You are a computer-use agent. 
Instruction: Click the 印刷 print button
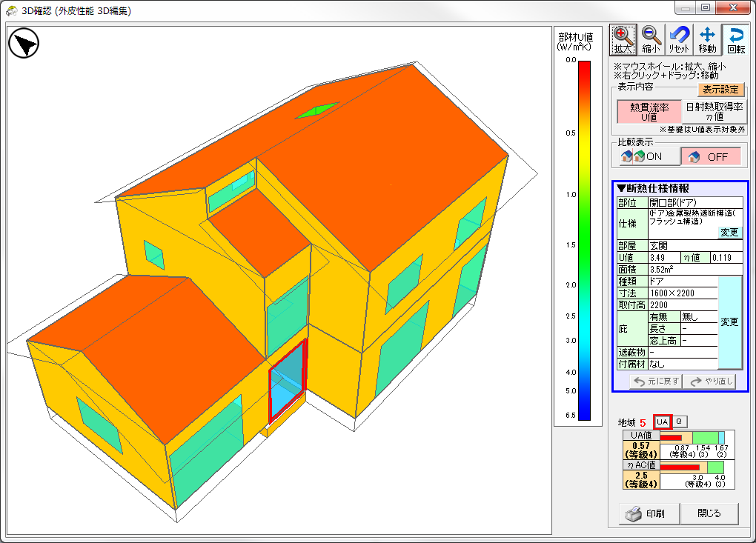[649, 513]
